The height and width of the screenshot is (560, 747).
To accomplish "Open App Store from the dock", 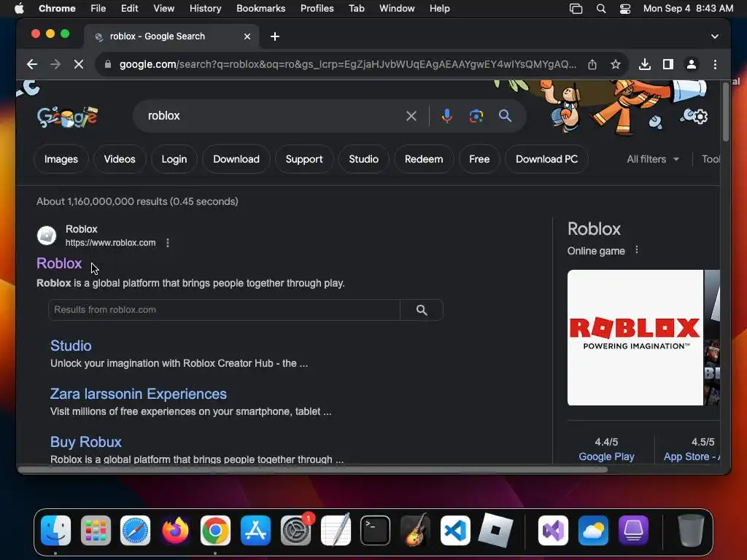I will (255, 531).
